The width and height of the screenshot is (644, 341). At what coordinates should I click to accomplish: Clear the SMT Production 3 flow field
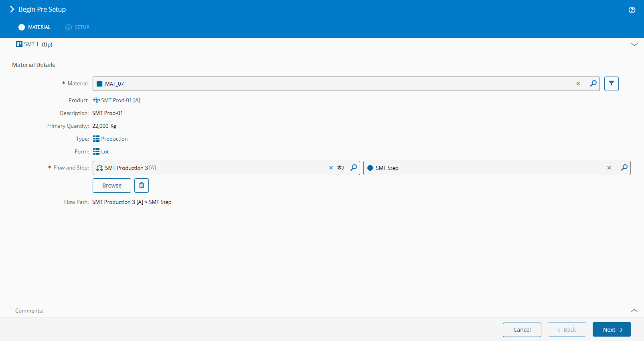click(331, 168)
